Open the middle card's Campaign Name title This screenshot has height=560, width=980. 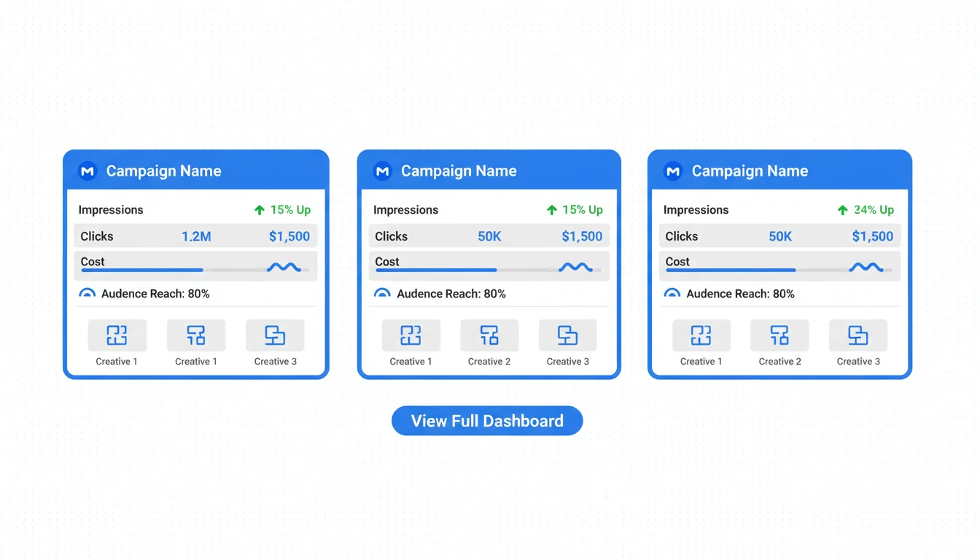(x=459, y=171)
